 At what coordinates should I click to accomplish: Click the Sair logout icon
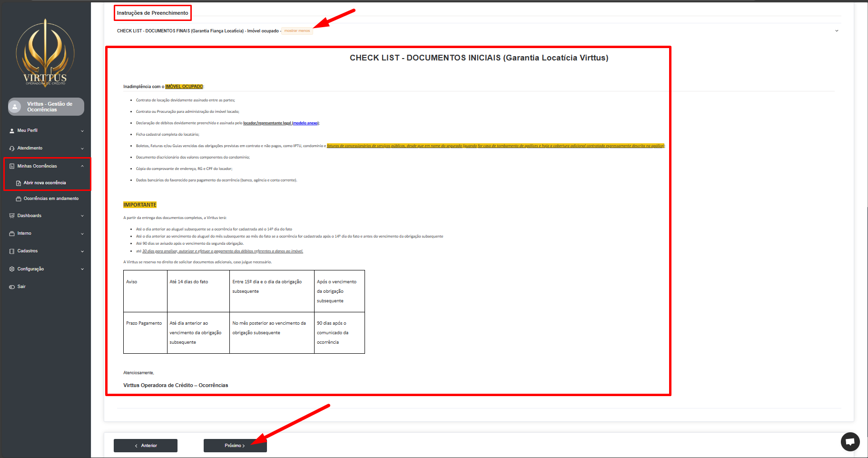click(12, 287)
